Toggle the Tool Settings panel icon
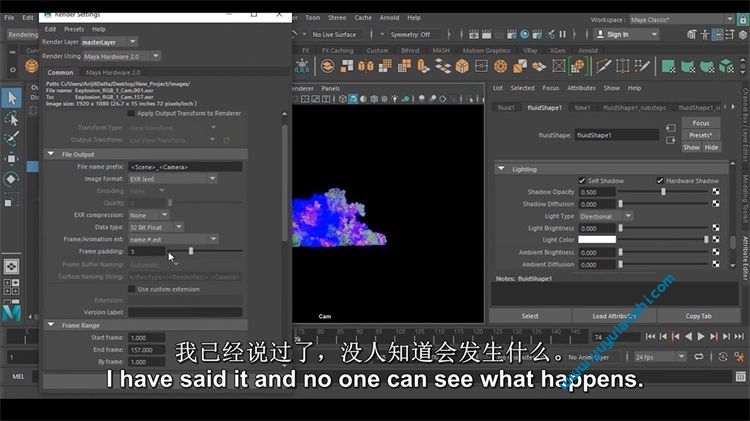 tap(730, 34)
